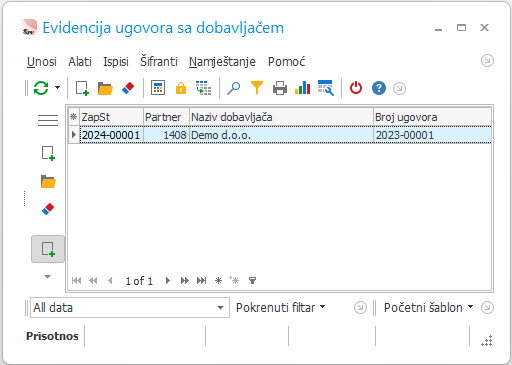Open the Pomoć menu
This screenshot has width=512, height=365.
pyautogui.click(x=287, y=62)
